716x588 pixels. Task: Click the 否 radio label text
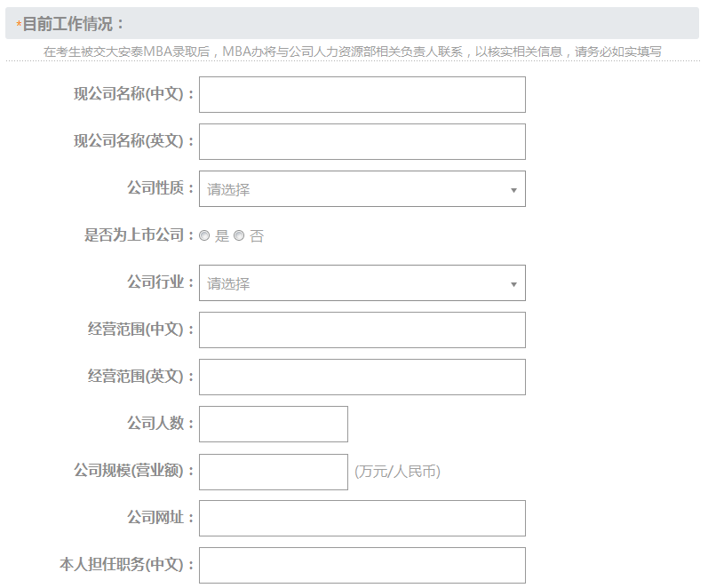[257, 236]
